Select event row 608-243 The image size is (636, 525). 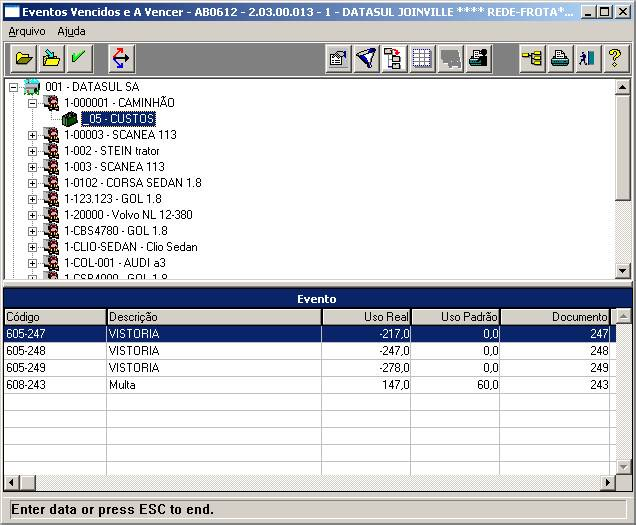point(309,385)
